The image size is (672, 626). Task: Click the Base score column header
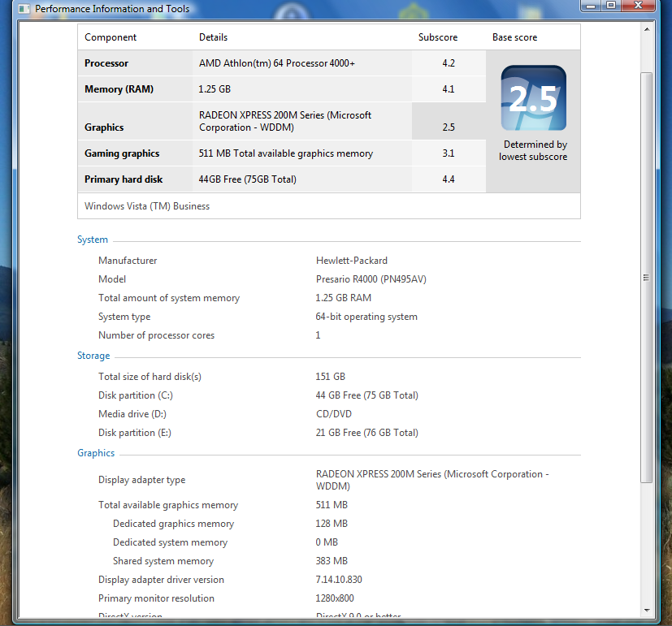pyautogui.click(x=514, y=37)
